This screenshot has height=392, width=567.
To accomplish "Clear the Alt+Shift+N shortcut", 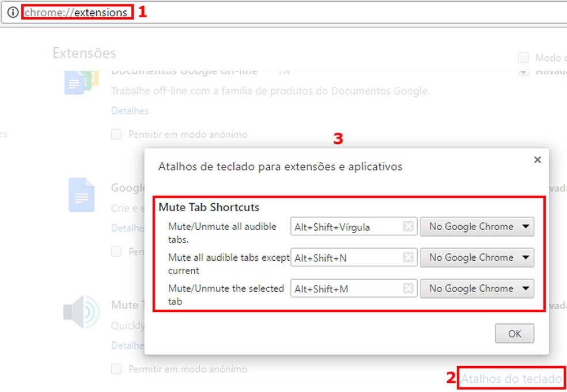I will click(x=409, y=257).
